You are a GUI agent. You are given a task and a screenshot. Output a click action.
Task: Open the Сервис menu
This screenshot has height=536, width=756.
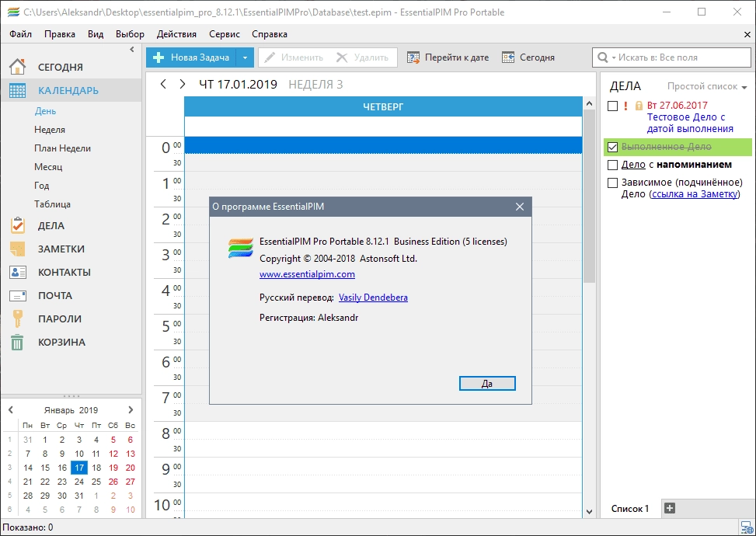pos(225,34)
